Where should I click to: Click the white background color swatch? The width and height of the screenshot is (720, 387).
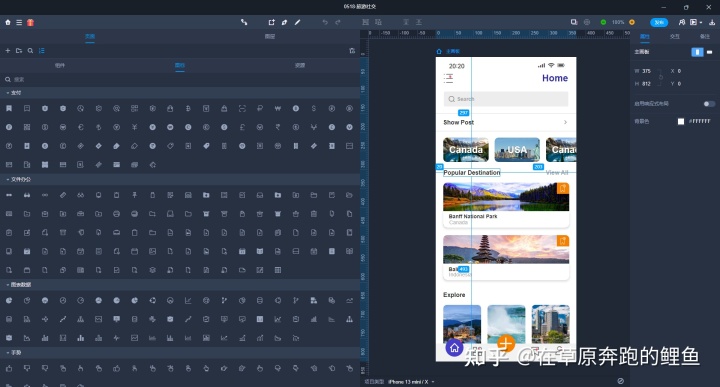pyautogui.click(x=681, y=121)
